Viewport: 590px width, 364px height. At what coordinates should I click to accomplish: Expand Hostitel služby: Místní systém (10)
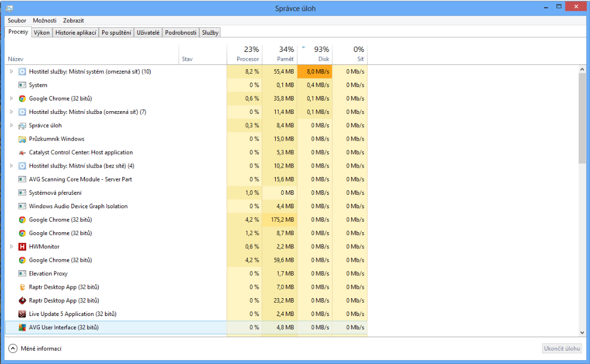click(11, 71)
